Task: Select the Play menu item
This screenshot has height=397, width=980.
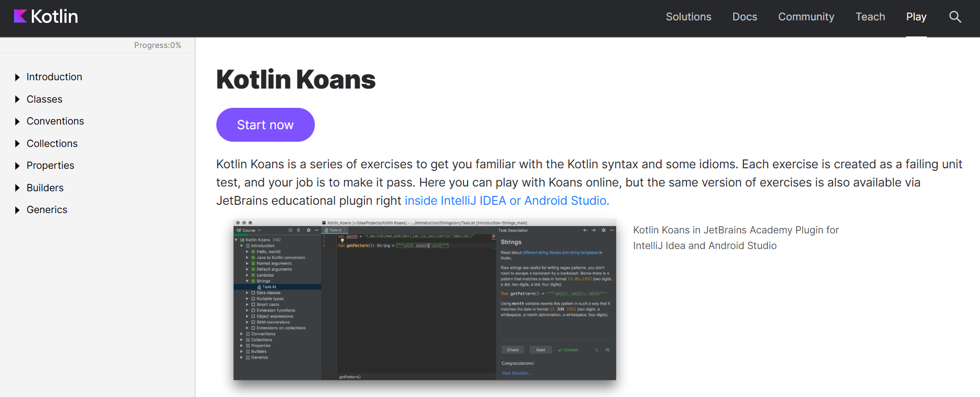Action: point(916,17)
